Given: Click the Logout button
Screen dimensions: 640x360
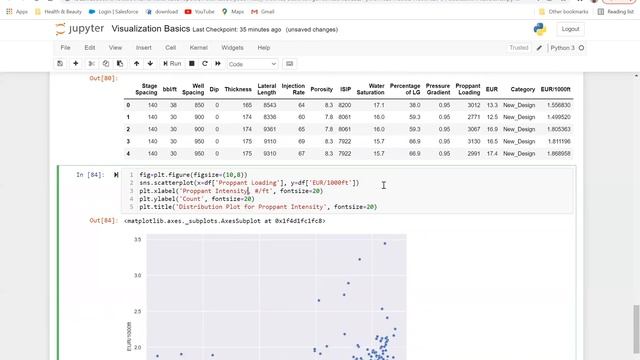Looking at the screenshot, I should pyautogui.click(x=570, y=29).
